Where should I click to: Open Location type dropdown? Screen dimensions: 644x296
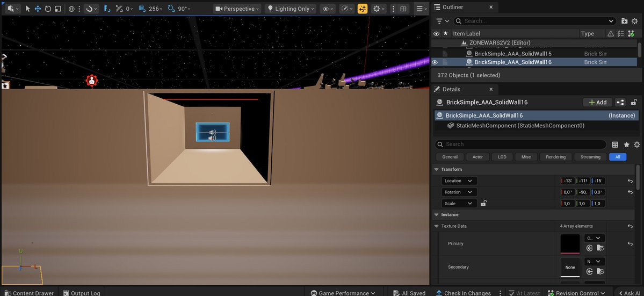coord(460,181)
